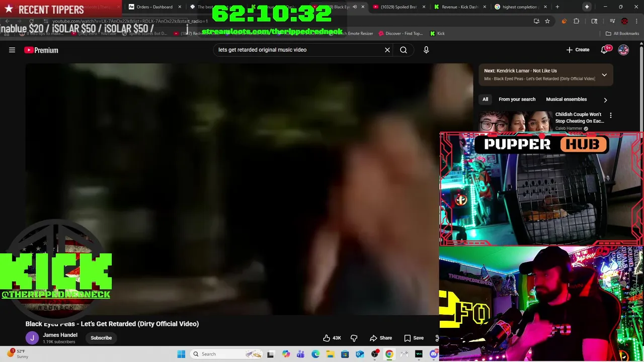Share the video via Share button
The height and width of the screenshot is (362, 644).
(x=381, y=338)
